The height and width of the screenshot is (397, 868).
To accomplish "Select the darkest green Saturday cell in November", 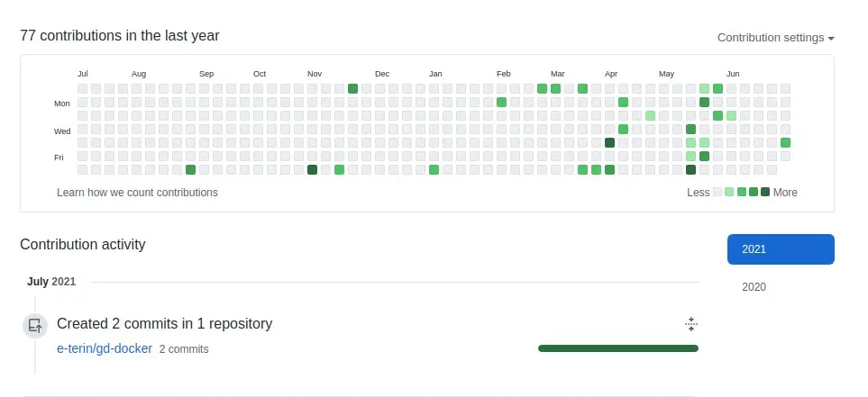I will 312,170.
